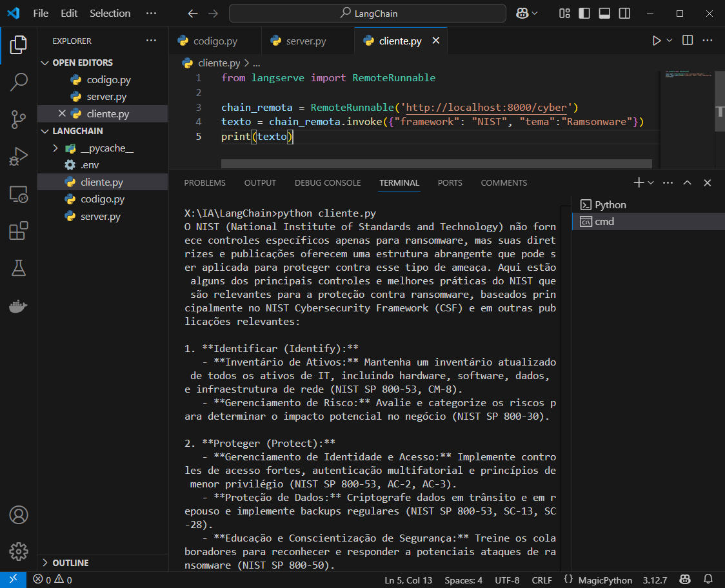Create a new terminal with plus icon
This screenshot has height=588, width=725.
click(639, 182)
